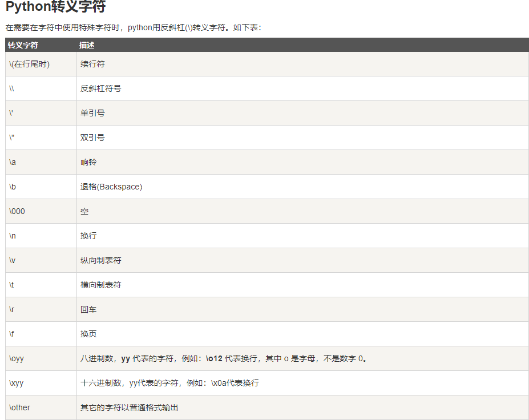This screenshot has height=420, width=529.
Task: Click the description "单引号"
Action: 92,114
